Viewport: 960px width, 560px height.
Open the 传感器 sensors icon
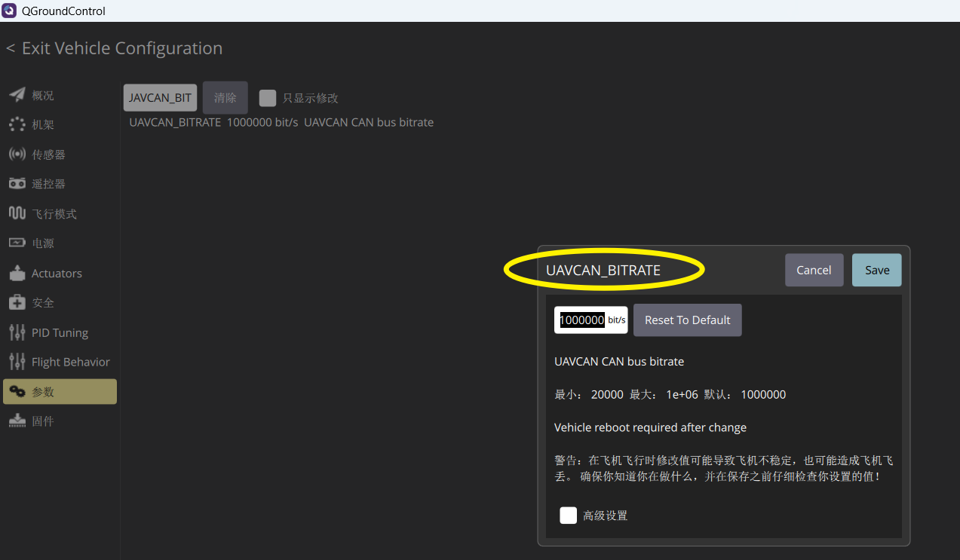17,154
